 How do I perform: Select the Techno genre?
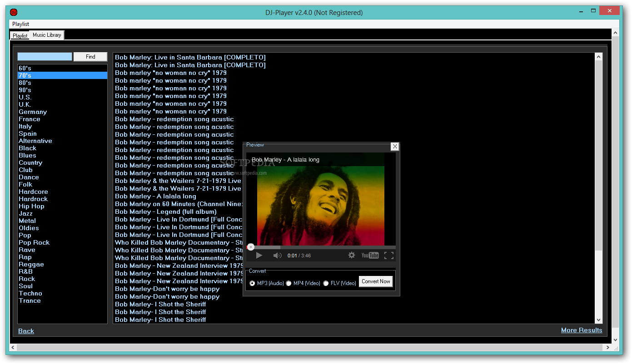[62, 293]
